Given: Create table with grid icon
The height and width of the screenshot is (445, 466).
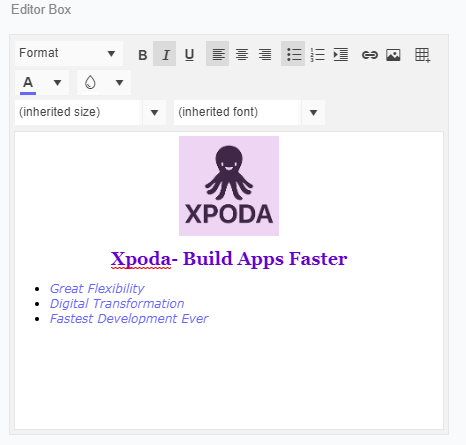Looking at the screenshot, I should (x=422, y=54).
